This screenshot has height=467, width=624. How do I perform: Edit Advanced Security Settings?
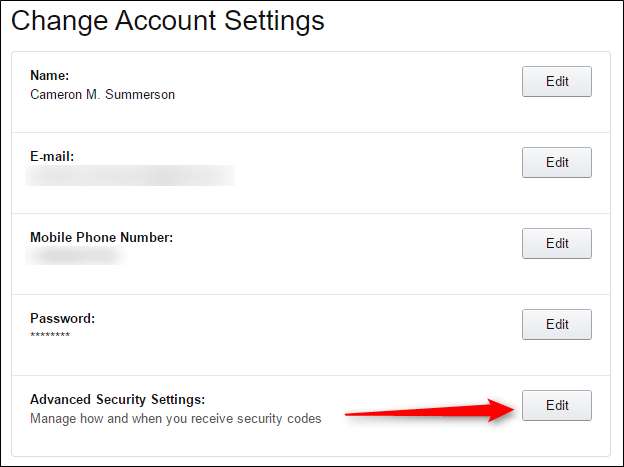556,405
